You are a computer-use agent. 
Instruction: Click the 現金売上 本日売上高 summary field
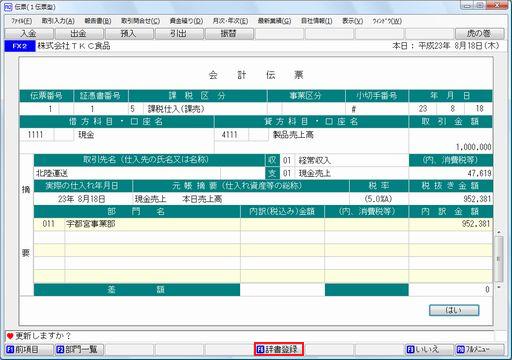[x=241, y=199]
